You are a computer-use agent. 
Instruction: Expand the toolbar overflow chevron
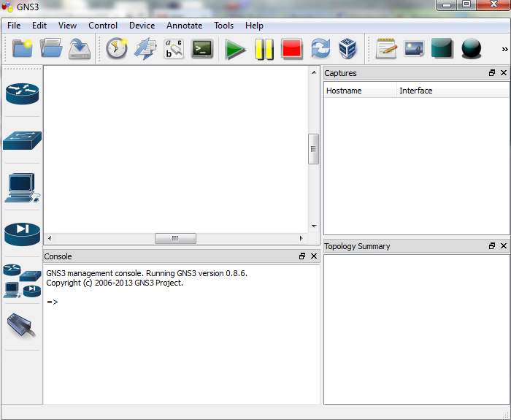505,49
